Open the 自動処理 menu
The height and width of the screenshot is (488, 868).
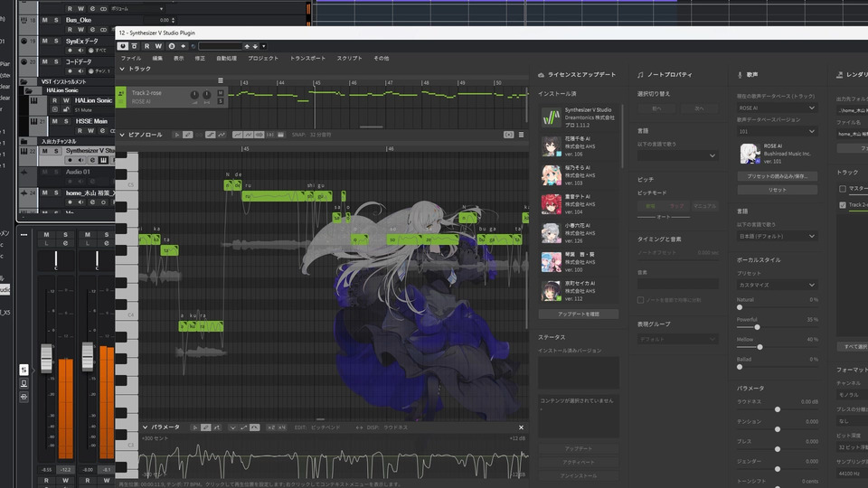coord(226,58)
